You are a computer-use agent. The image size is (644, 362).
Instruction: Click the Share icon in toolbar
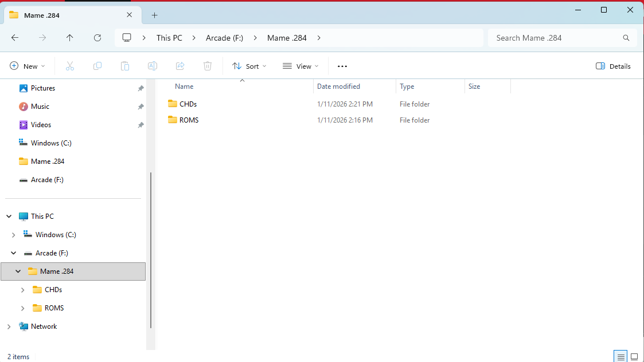tap(180, 66)
